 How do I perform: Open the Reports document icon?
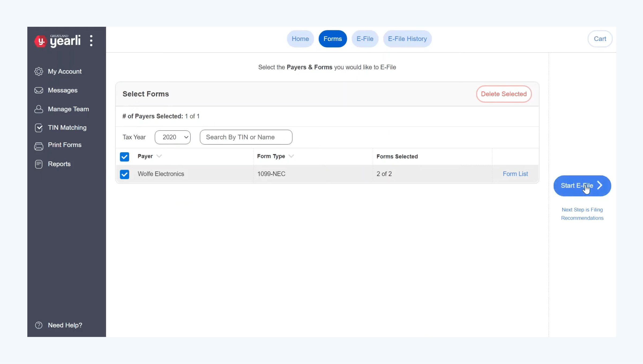pos(39,164)
